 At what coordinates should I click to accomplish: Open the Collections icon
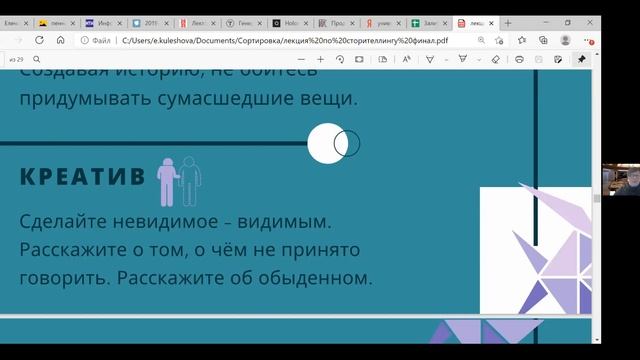click(x=543, y=40)
